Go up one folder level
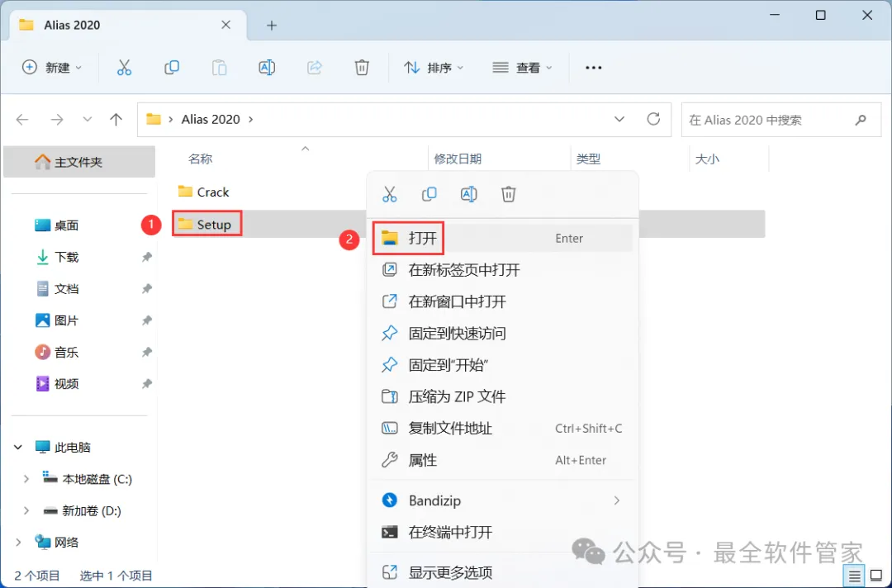 (x=116, y=120)
